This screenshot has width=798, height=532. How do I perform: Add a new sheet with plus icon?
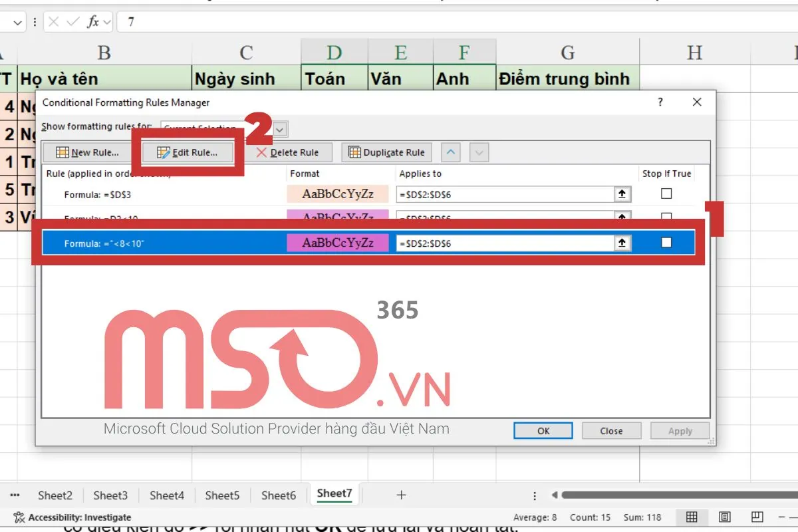401,495
